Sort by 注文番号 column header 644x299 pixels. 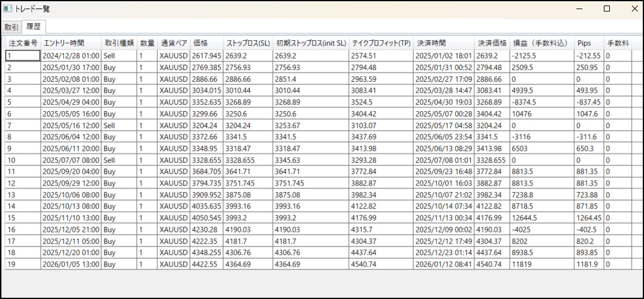(23, 43)
